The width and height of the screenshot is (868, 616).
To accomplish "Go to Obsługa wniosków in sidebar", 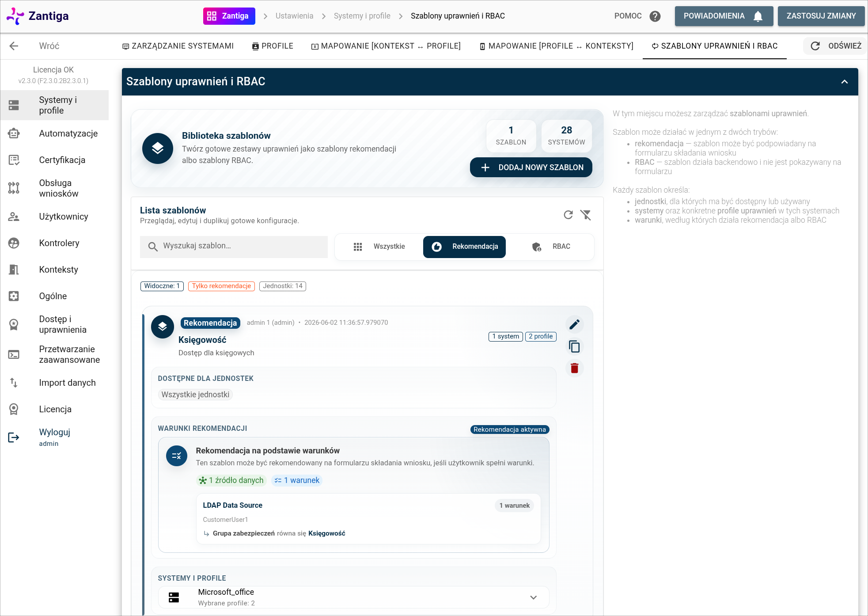I will [x=54, y=188].
